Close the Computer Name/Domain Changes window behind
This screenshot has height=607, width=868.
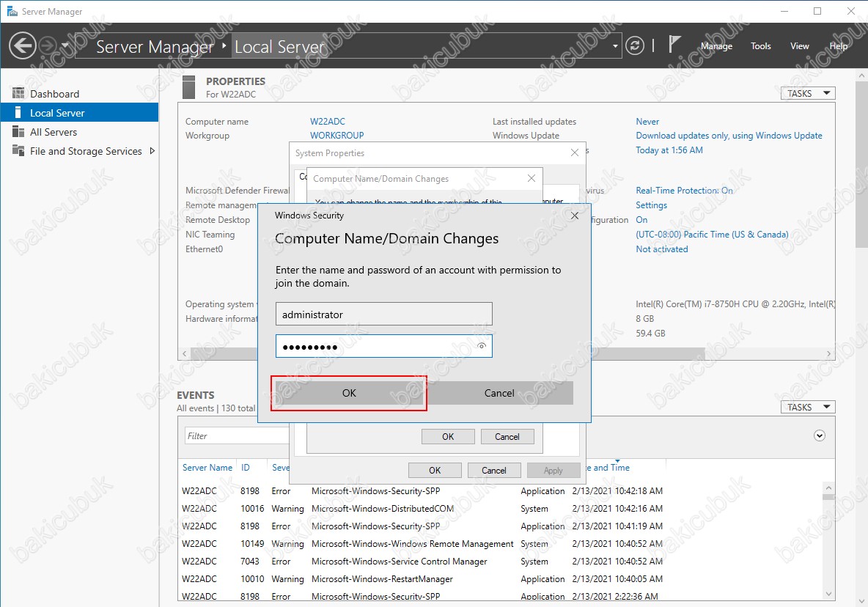tap(532, 178)
